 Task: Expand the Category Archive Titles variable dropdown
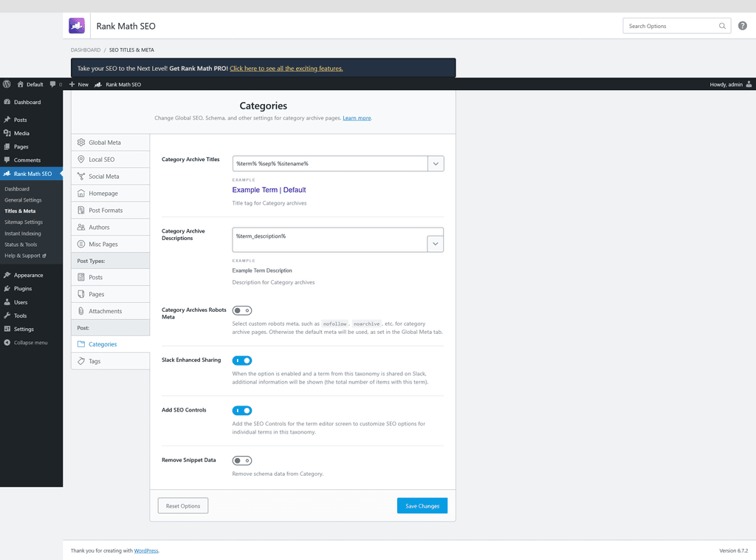[x=436, y=163]
